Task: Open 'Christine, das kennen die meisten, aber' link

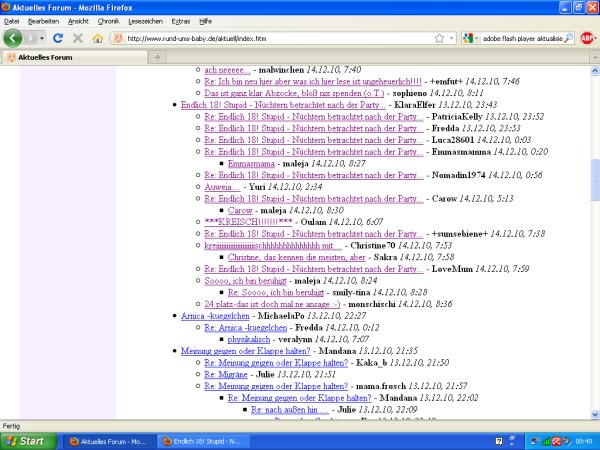Action: [297, 257]
